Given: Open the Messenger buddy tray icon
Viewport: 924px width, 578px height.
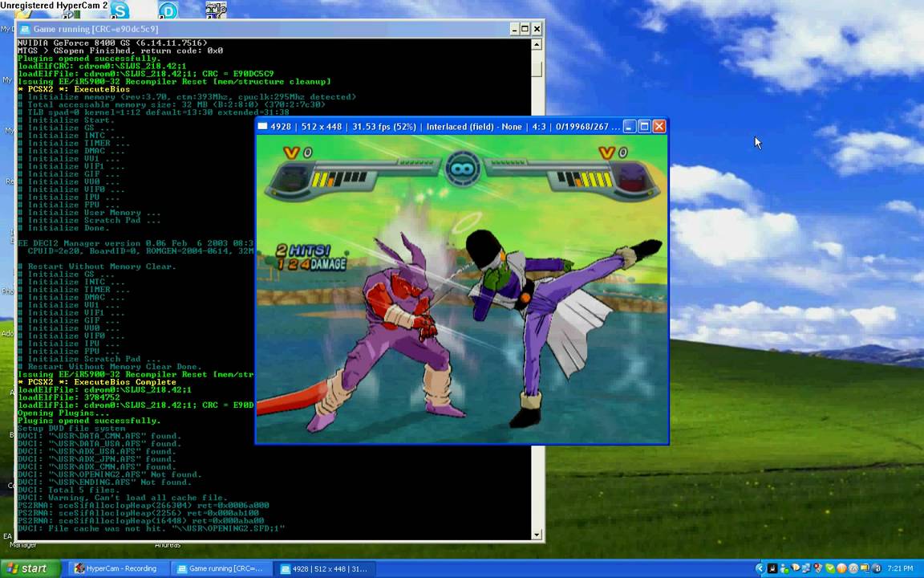Looking at the screenshot, I should click(x=784, y=568).
